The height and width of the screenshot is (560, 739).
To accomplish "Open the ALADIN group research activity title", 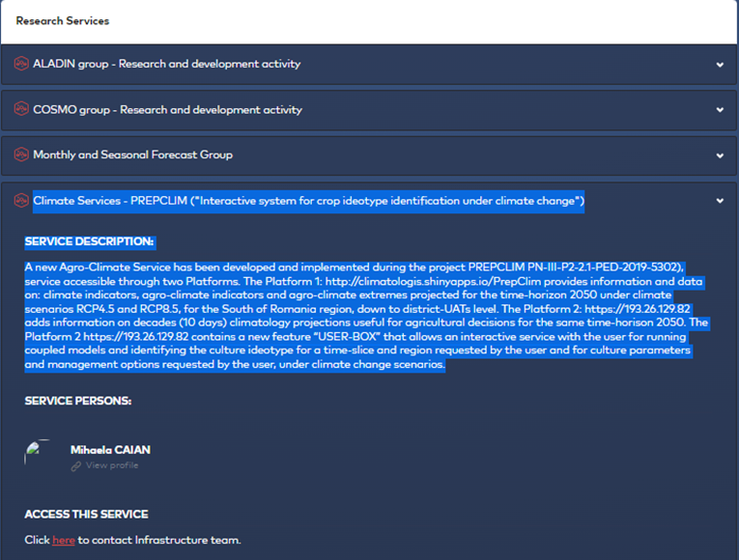I will pyautogui.click(x=167, y=64).
